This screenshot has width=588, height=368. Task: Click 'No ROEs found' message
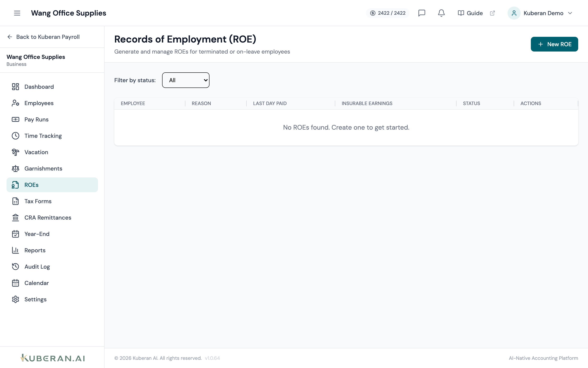(346, 127)
